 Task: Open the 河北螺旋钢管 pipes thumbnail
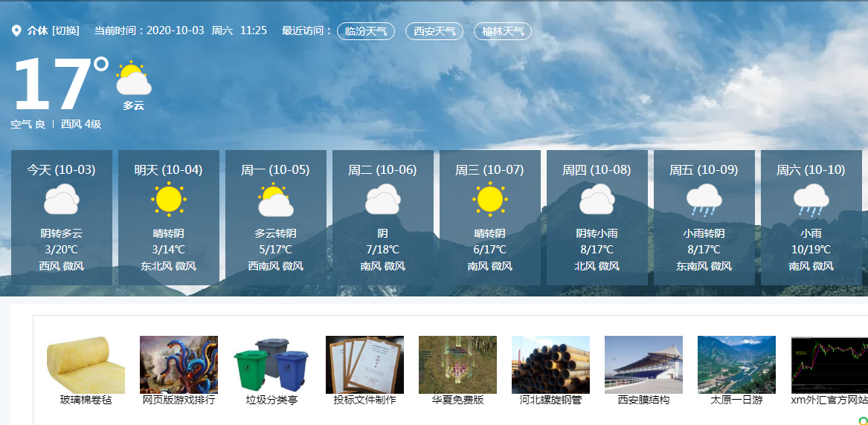(551, 365)
